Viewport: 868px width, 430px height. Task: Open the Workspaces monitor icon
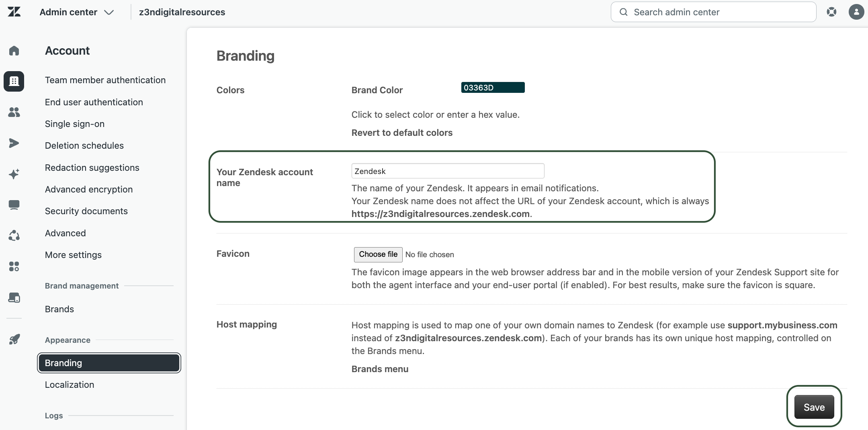[14, 205]
